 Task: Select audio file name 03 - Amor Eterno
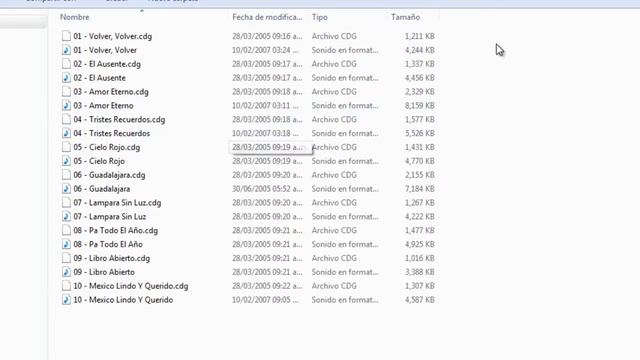[103, 106]
